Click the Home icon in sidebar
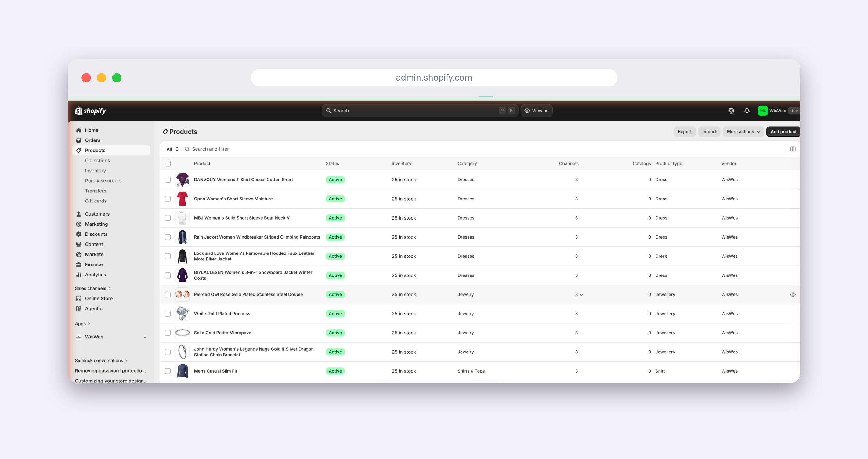This screenshot has width=868, height=459. pyautogui.click(x=78, y=130)
